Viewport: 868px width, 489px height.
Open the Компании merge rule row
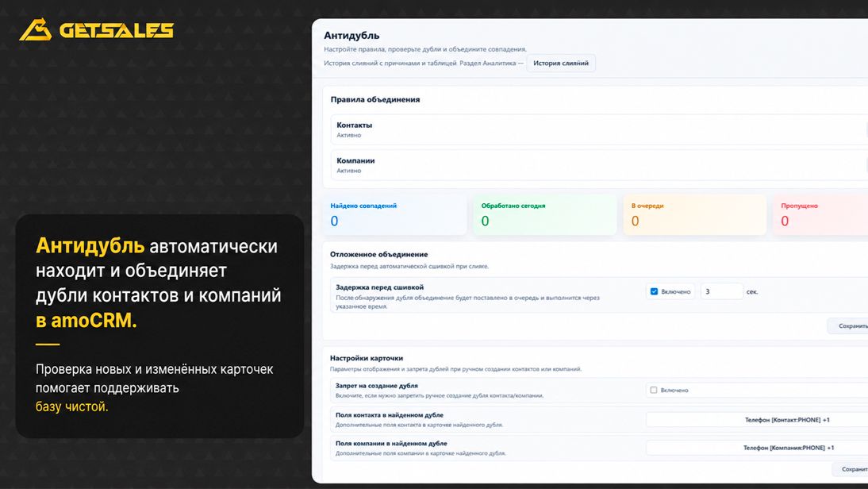click(x=599, y=165)
